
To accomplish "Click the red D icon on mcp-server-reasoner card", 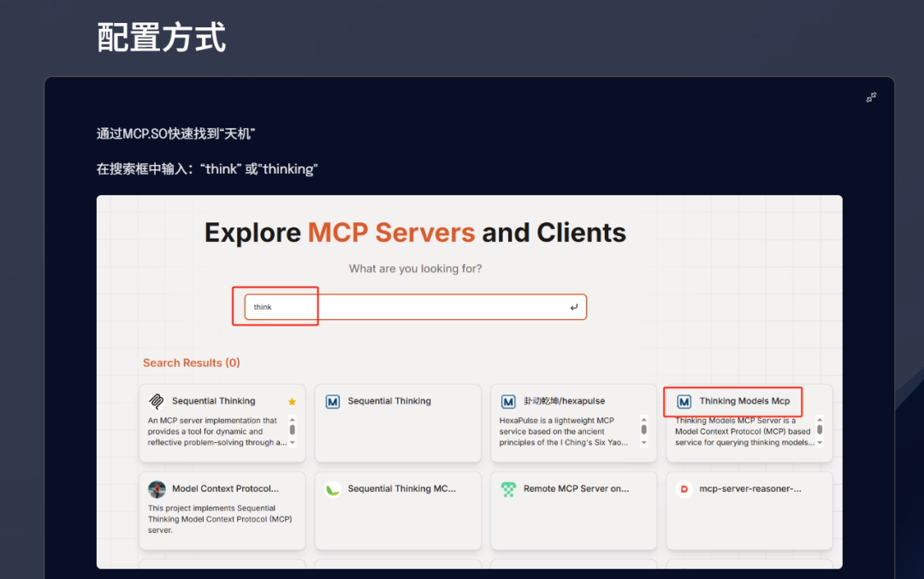I will pyautogui.click(x=683, y=488).
